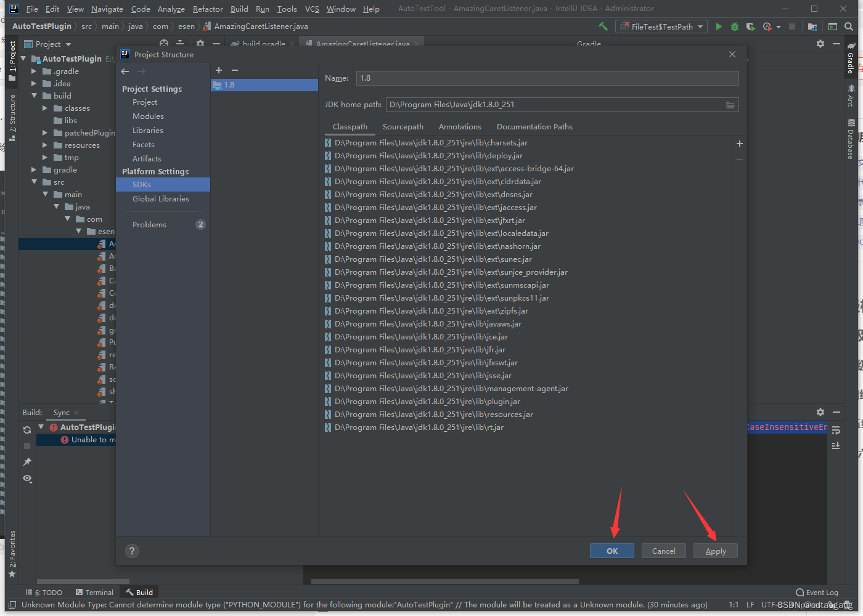Select Modules in Project Settings
The image size is (863, 616).
click(x=148, y=116)
